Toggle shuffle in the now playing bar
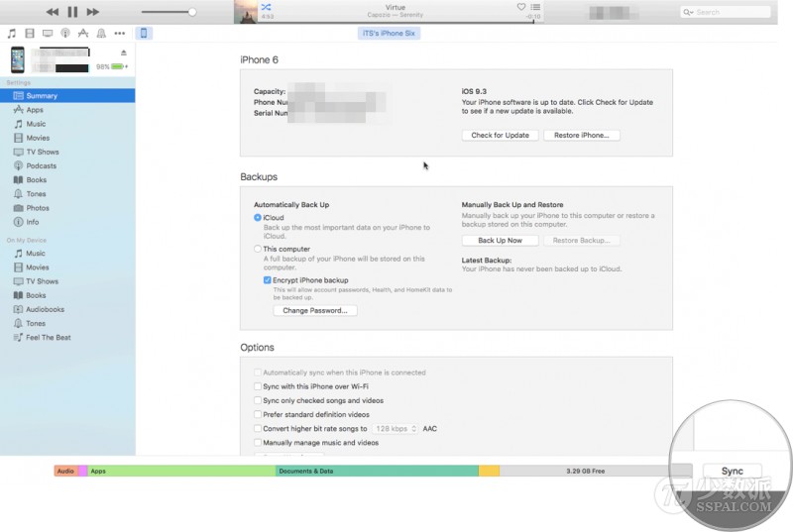 click(x=266, y=7)
